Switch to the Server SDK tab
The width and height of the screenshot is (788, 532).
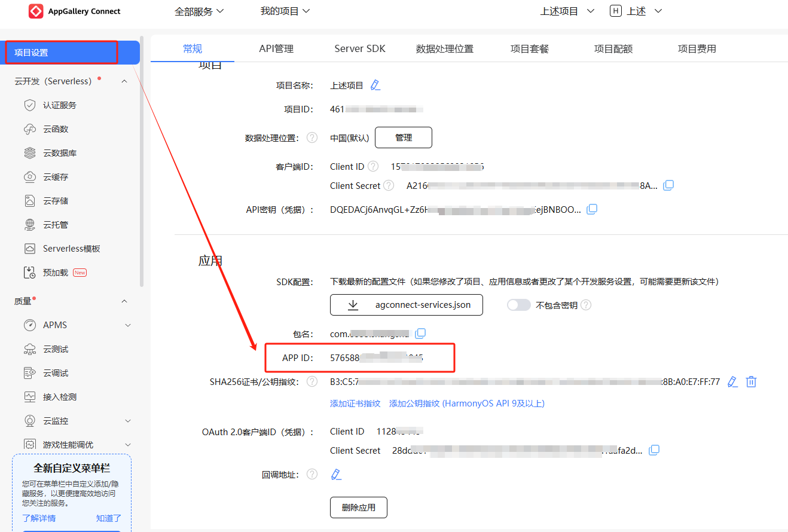tap(360, 48)
